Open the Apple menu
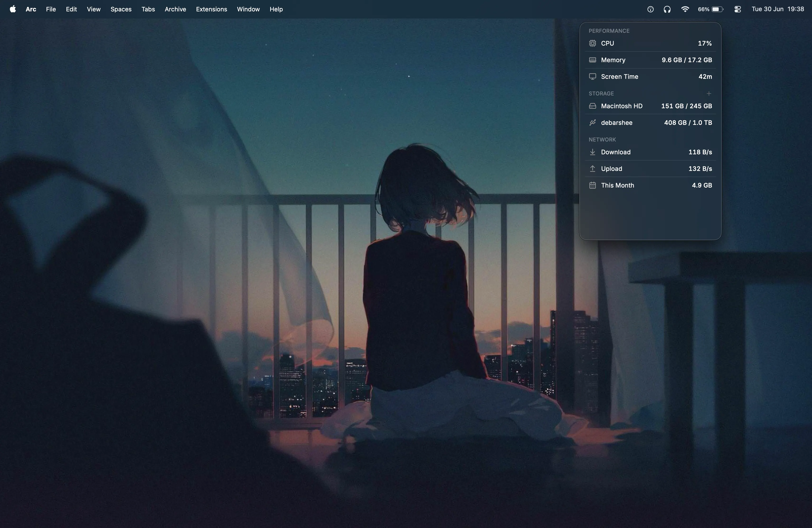Image resolution: width=812 pixels, height=528 pixels. [13, 9]
